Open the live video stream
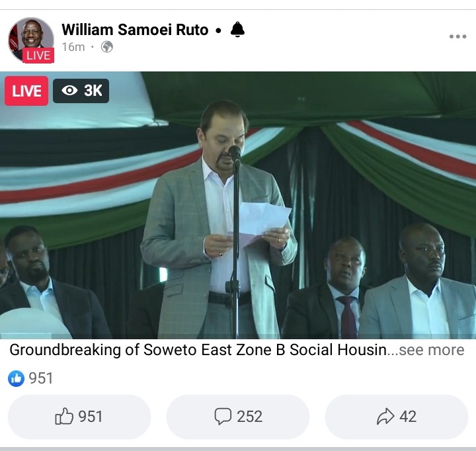Viewport: 476px width, 451px height. (238, 205)
